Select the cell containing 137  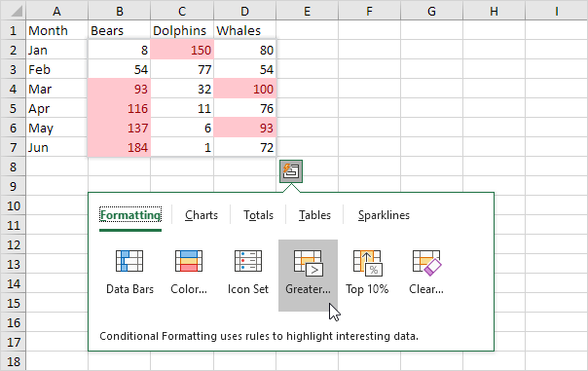tap(119, 128)
